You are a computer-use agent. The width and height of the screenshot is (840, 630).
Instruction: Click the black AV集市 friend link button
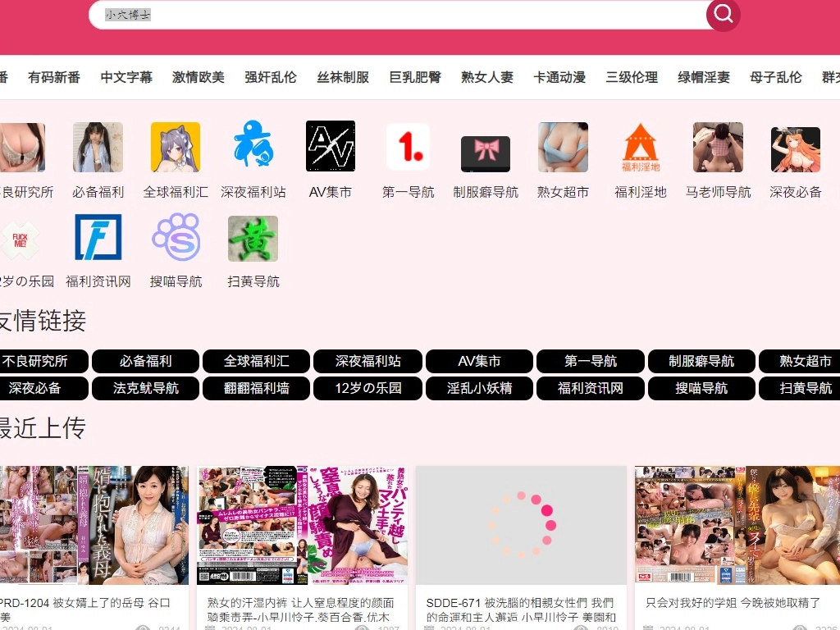coord(480,361)
